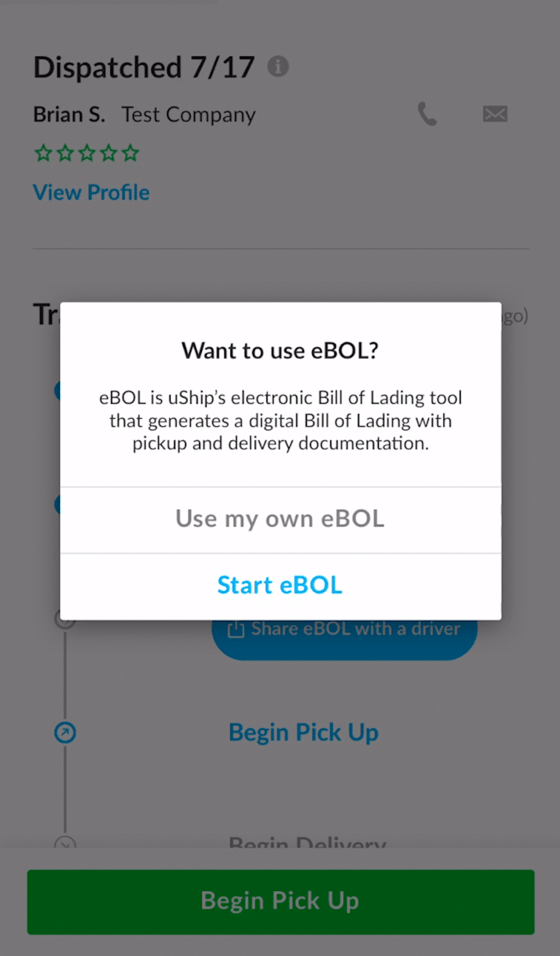This screenshot has height=956, width=560.
Task: Tap the green Begin Pick Up button
Action: [x=279, y=901]
